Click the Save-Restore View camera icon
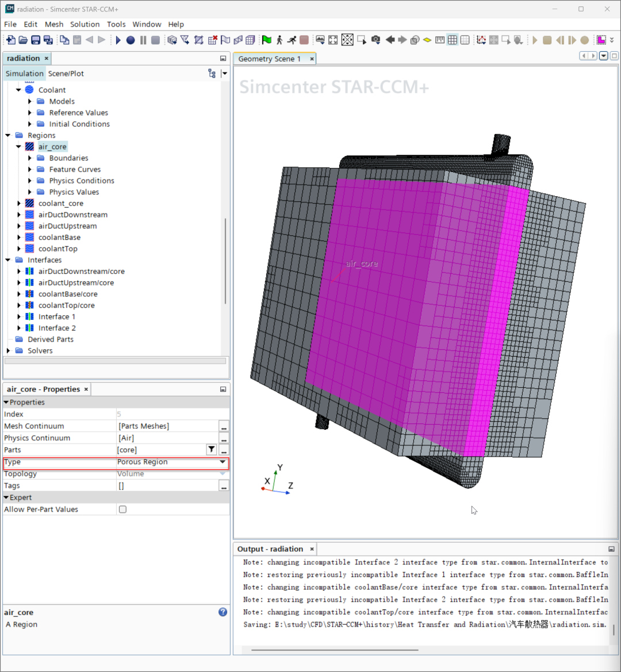621x672 pixels. tap(375, 40)
